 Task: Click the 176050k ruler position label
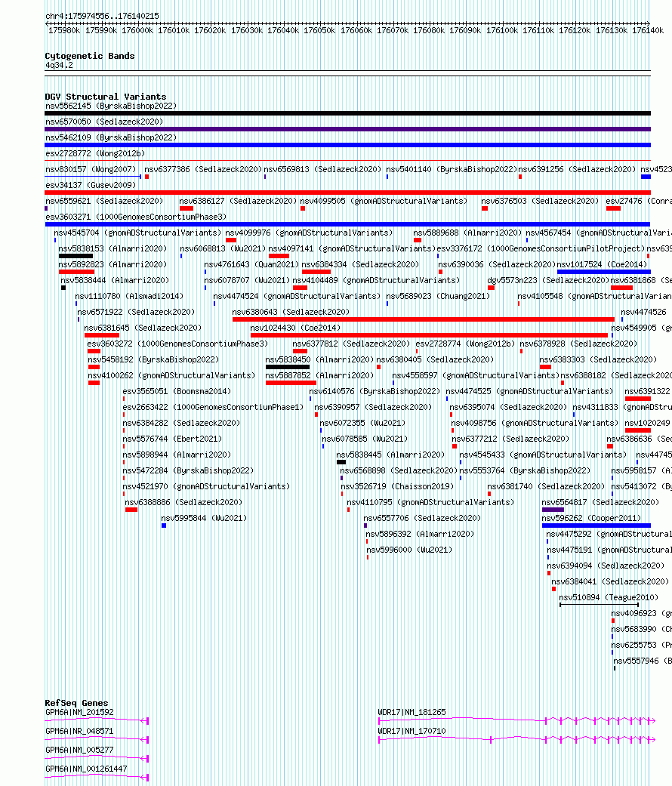tap(319, 30)
